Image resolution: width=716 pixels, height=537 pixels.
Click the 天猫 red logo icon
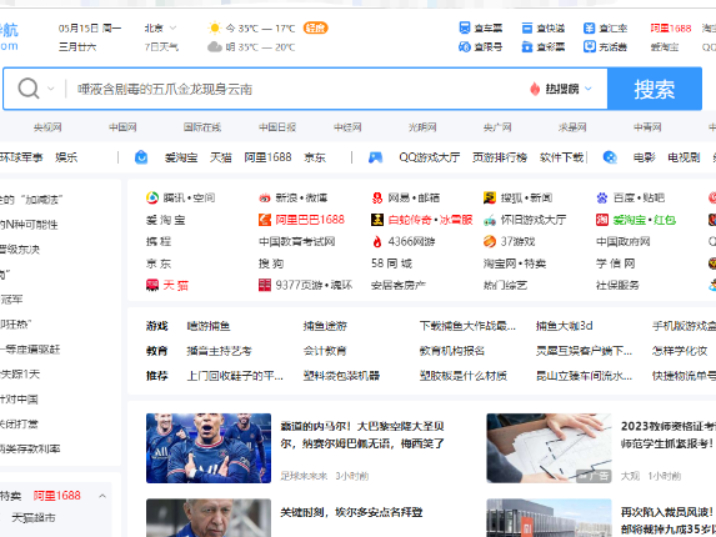coord(152,285)
